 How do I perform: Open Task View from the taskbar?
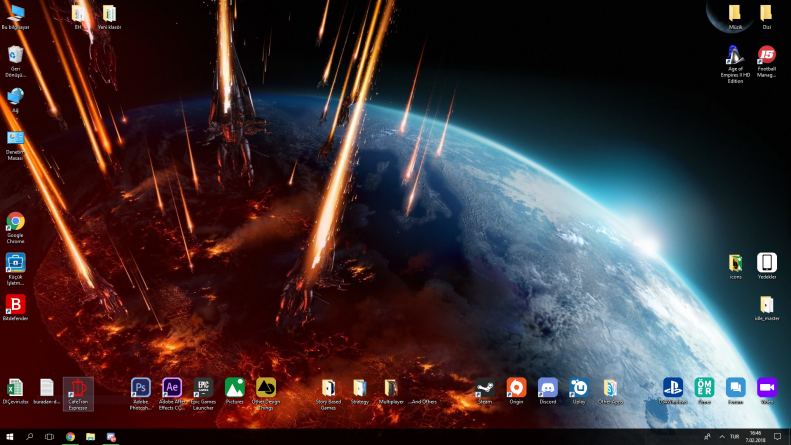click(x=49, y=436)
